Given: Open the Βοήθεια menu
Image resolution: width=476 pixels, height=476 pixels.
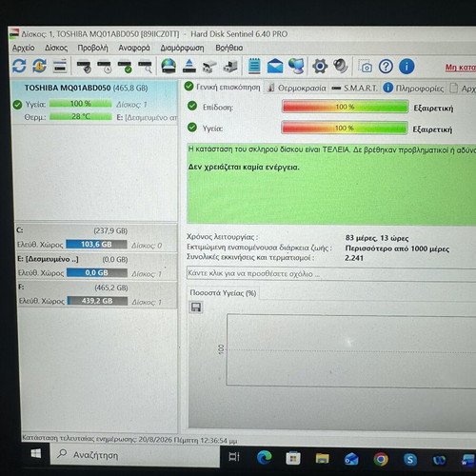Looking at the screenshot, I should (229, 48).
